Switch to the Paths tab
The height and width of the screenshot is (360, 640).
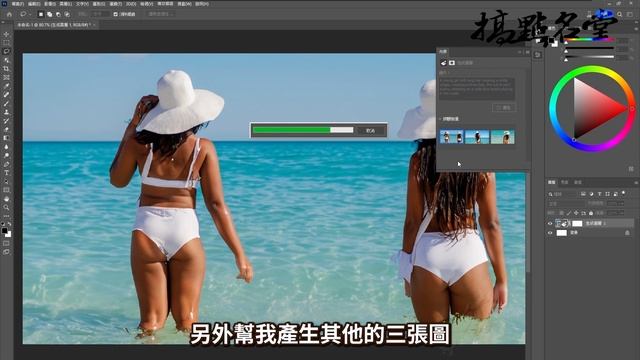578,182
